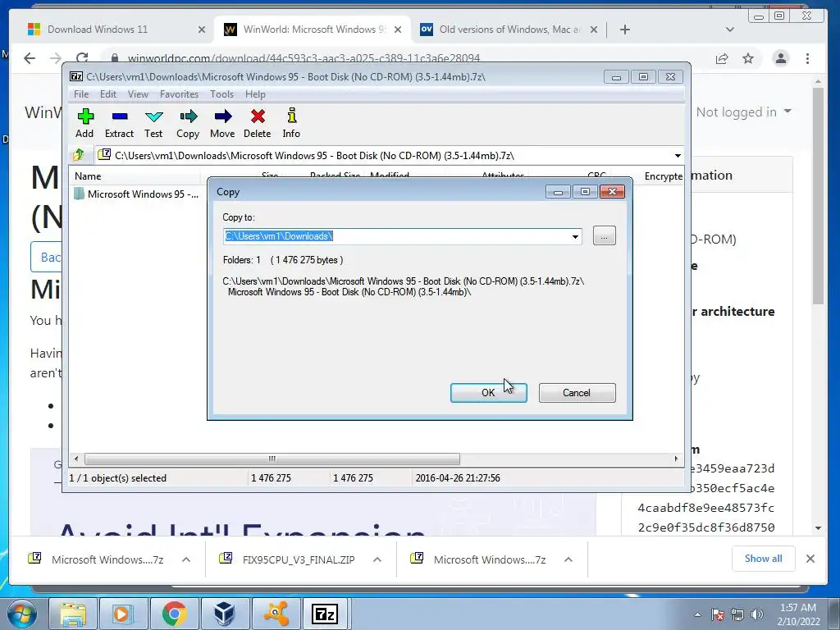Cancel the Copy dialog
This screenshot has width=840, height=630.
click(x=577, y=393)
